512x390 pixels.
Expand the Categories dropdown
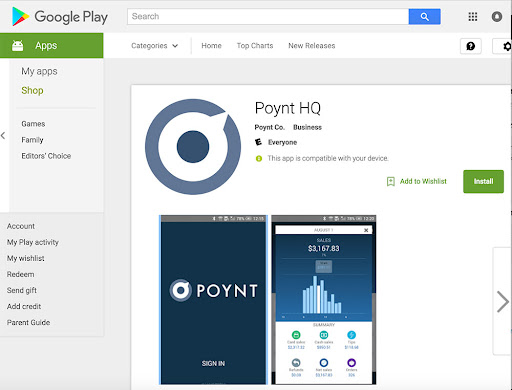(154, 46)
